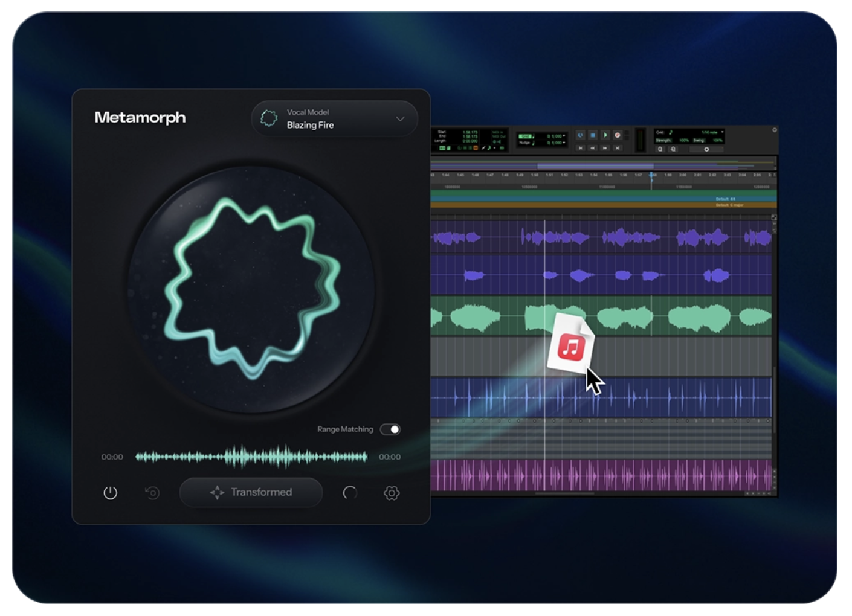This screenshot has width=852, height=616.
Task: Click the Vocal Model blob icon
Action: pos(269,118)
